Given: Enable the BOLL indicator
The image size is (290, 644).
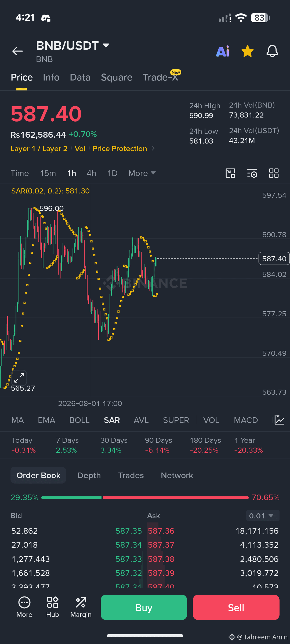Looking at the screenshot, I should [x=79, y=420].
